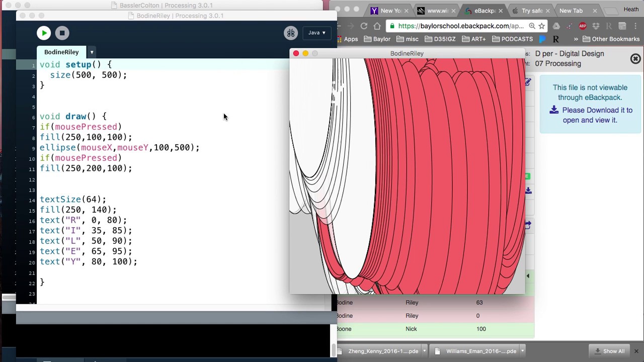Stop the running Processing sketch
Screen dimensions: 644x362
click(62, 33)
